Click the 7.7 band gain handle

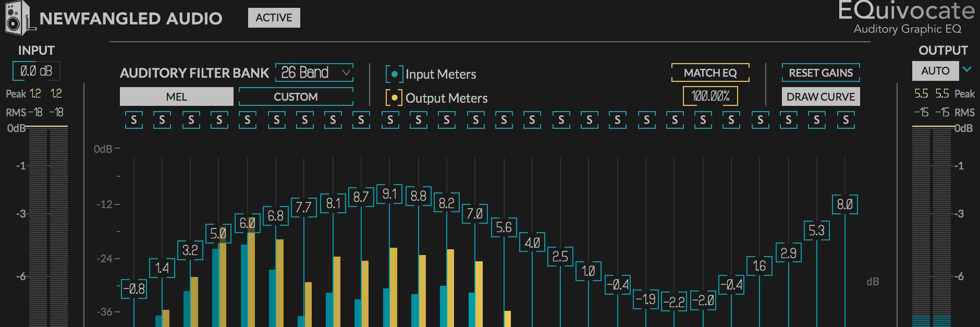304,207
